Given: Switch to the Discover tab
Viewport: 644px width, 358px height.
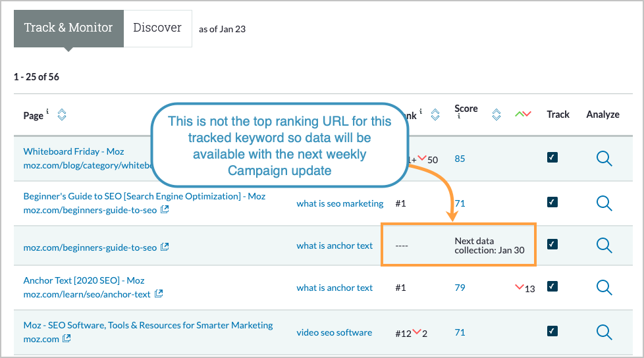Looking at the screenshot, I should point(157,28).
